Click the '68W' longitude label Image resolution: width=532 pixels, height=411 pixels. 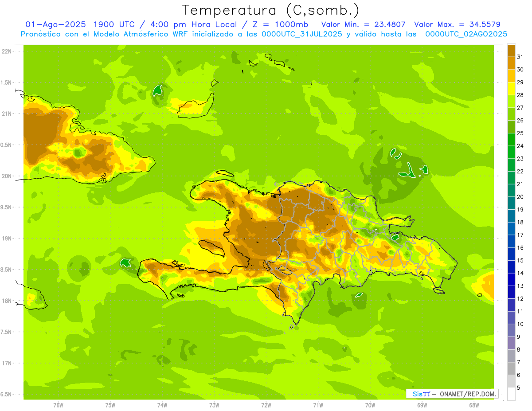(x=474, y=405)
